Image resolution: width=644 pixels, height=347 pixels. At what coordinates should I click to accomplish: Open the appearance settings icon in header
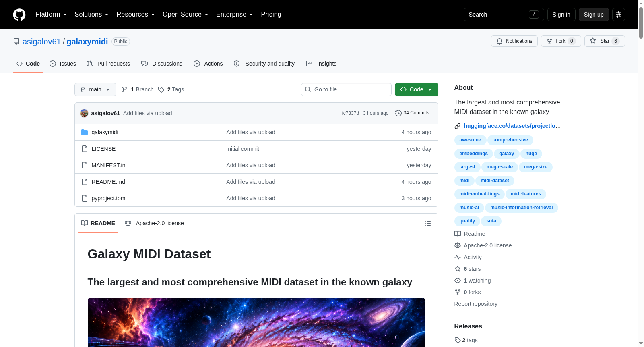(619, 15)
